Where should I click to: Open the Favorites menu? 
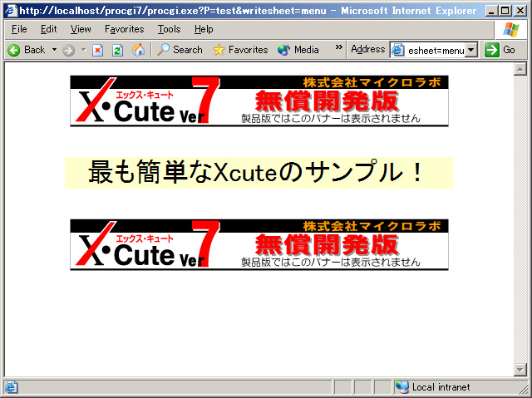pos(125,29)
